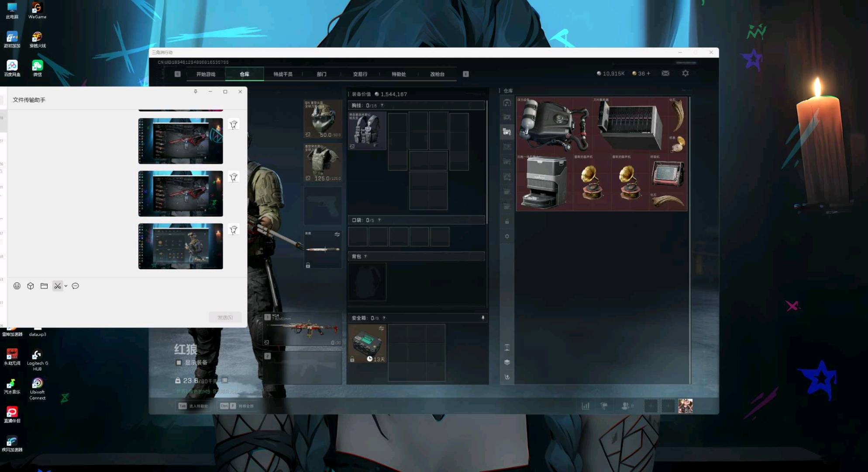
Task: Select the diving equipment item in warehouse
Action: point(554,125)
